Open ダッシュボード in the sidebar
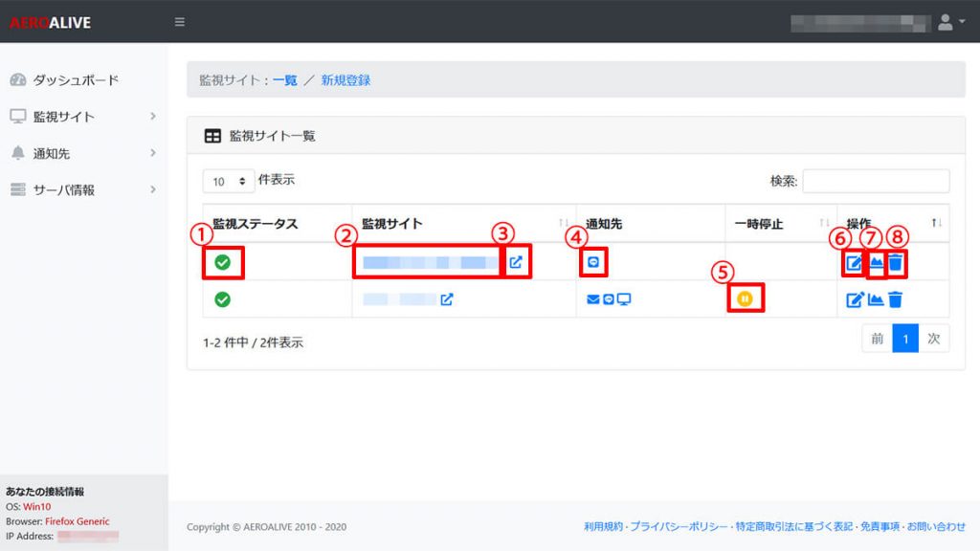The height and width of the screenshot is (551, 980). [x=75, y=80]
